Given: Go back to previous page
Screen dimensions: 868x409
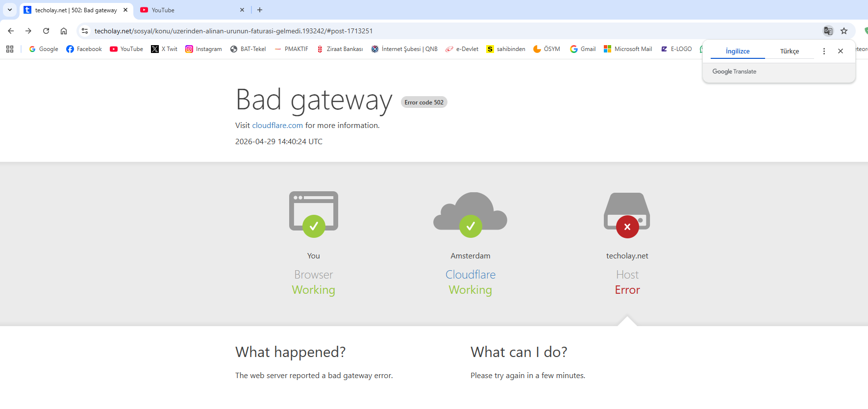Looking at the screenshot, I should tap(11, 31).
